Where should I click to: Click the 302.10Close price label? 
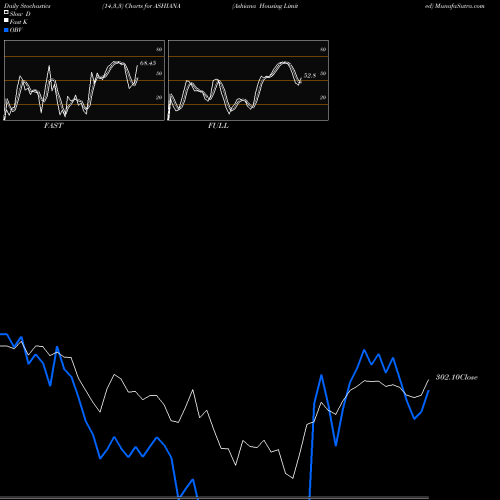pyautogui.click(x=457, y=377)
